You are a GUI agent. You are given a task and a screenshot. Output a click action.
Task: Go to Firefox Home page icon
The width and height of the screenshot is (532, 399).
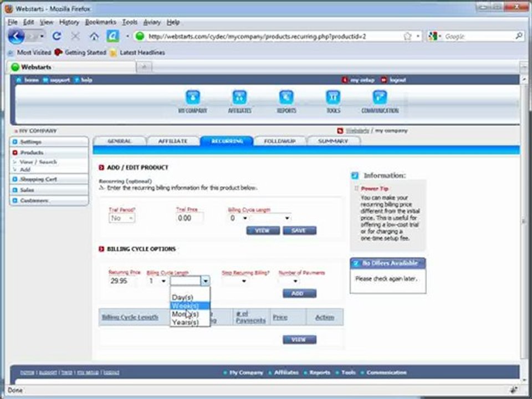(94, 36)
